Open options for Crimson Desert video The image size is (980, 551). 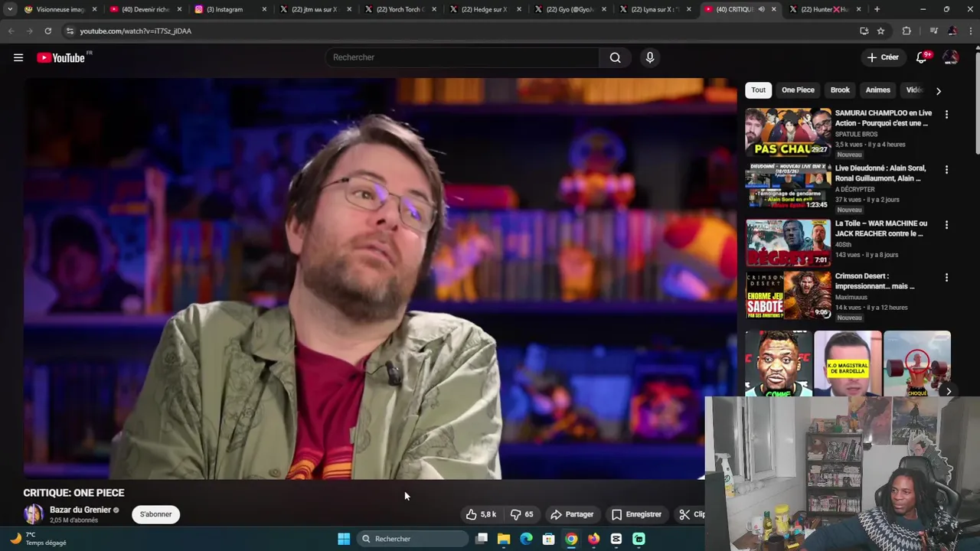point(946,278)
